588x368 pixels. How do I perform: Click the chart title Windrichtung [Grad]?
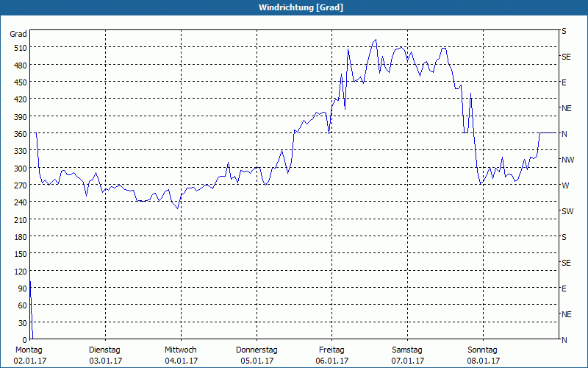point(301,7)
